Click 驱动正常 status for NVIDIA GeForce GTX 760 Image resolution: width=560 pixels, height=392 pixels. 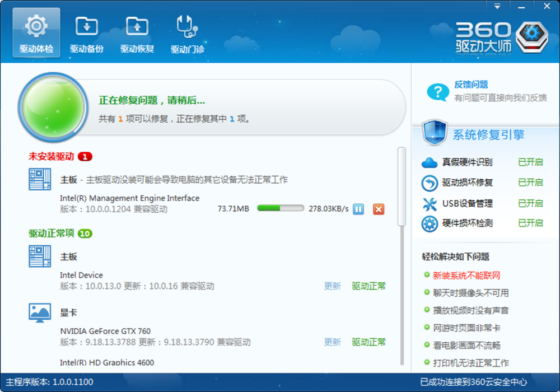(368, 342)
